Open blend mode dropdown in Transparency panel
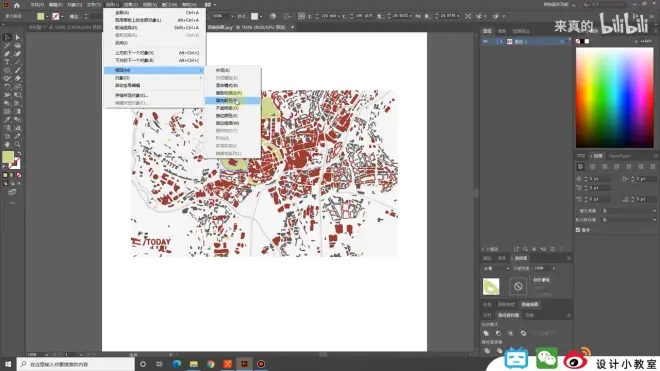This screenshot has height=371, width=660. [496, 268]
